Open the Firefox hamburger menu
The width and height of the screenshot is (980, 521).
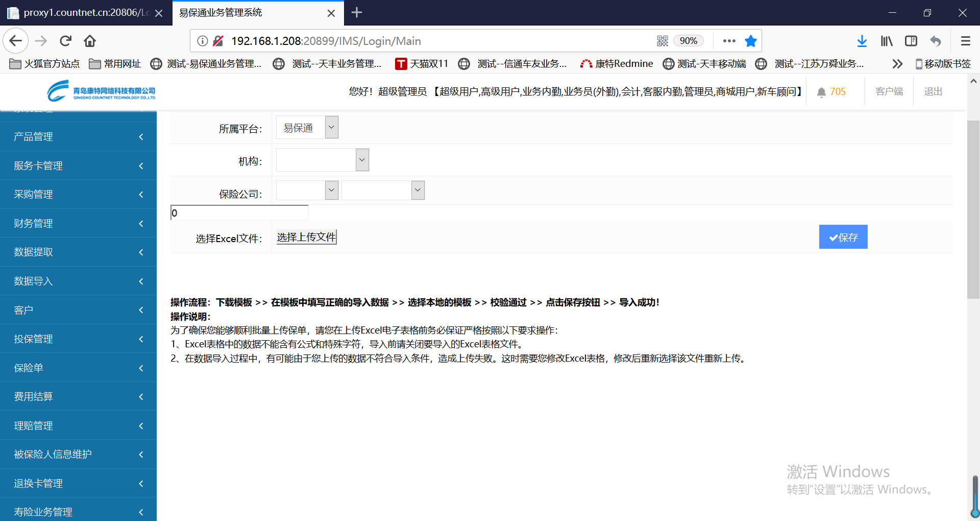coord(965,41)
